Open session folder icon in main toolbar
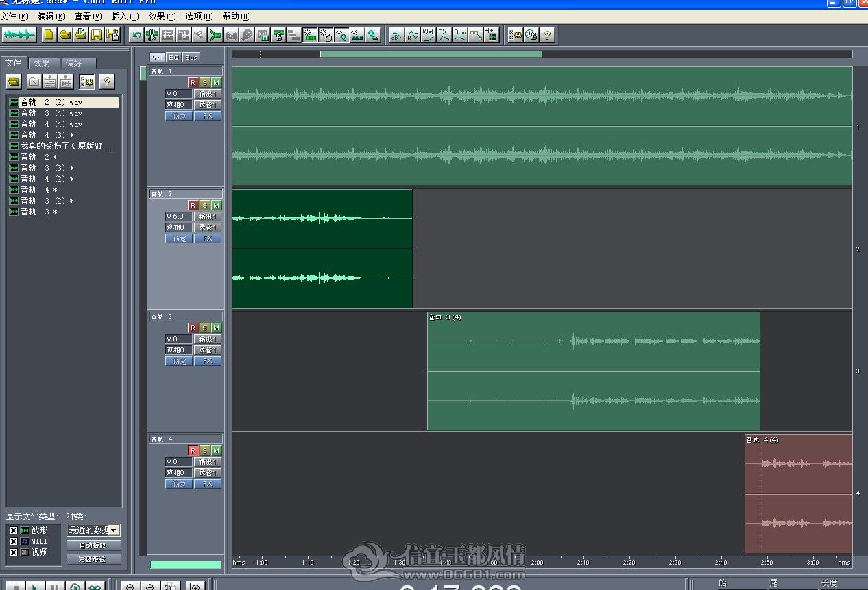The width and height of the screenshot is (868, 590). pos(65,35)
